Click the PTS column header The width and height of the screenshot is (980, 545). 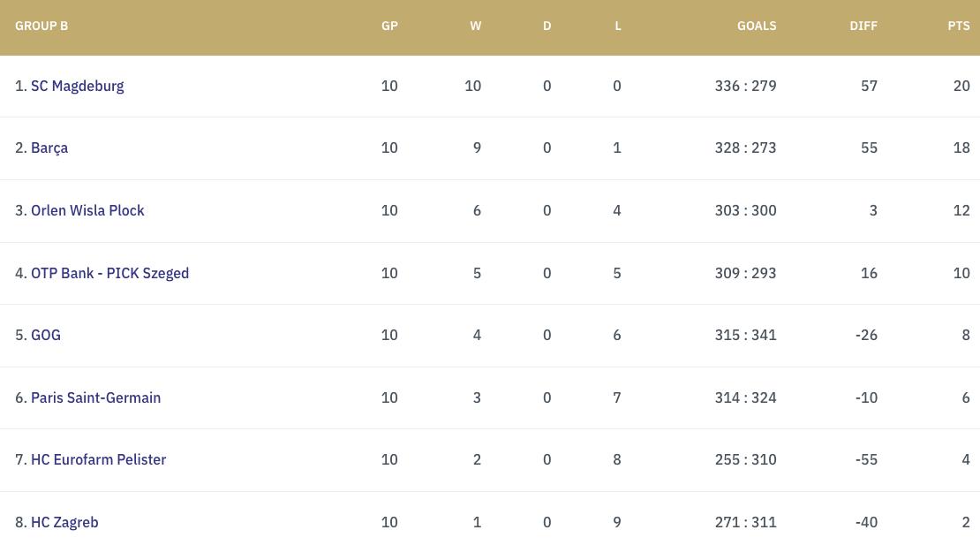tap(959, 26)
